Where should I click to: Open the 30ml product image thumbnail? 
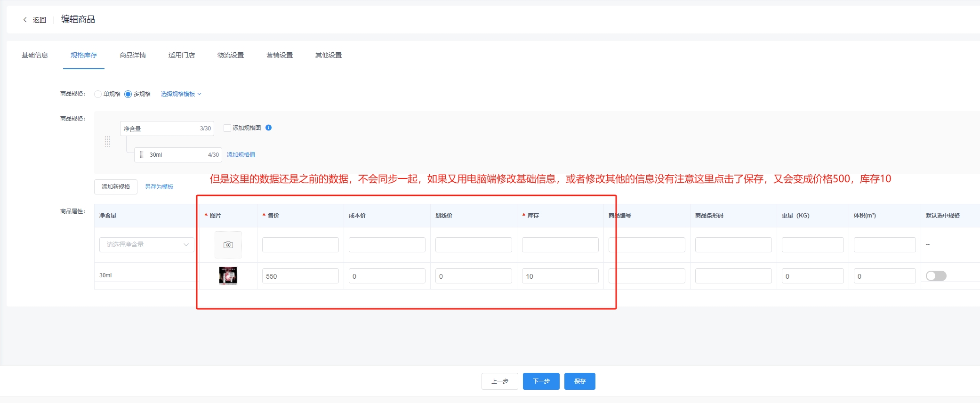point(228,276)
